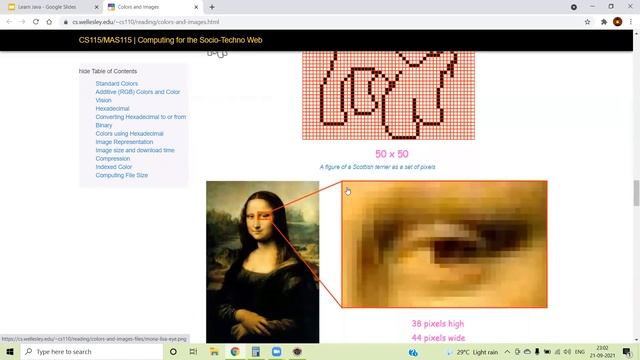Click the enlarged pixelated eye image
This screenshot has height=360, width=640.
444,244
